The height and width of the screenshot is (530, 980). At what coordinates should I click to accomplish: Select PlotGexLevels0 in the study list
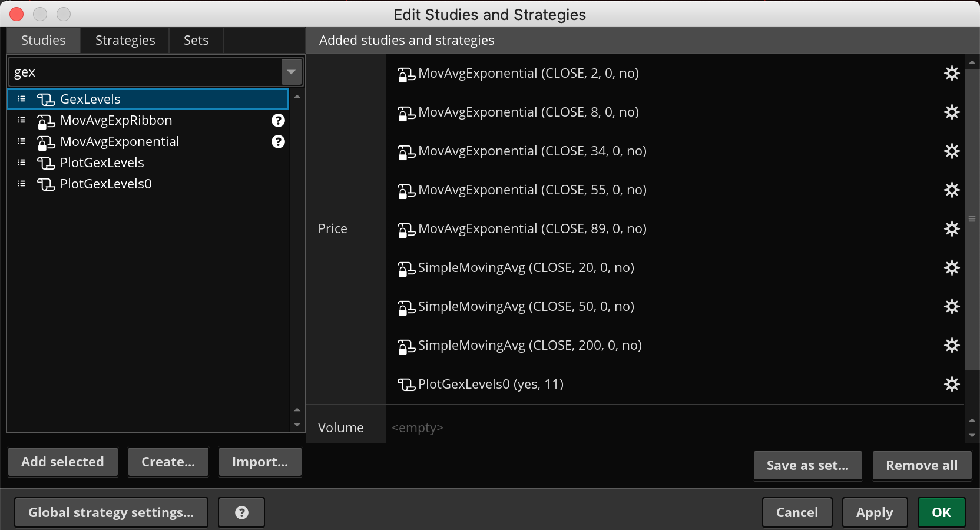point(148,184)
